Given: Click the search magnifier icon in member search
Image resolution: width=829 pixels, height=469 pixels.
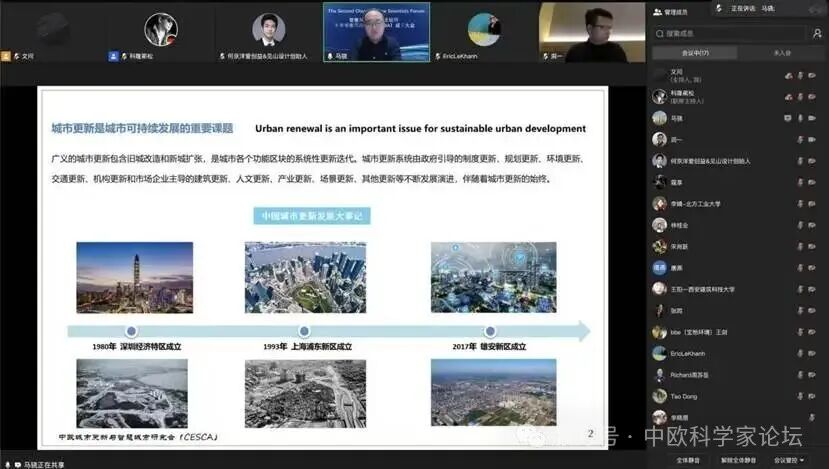Looking at the screenshot, I should [x=660, y=32].
